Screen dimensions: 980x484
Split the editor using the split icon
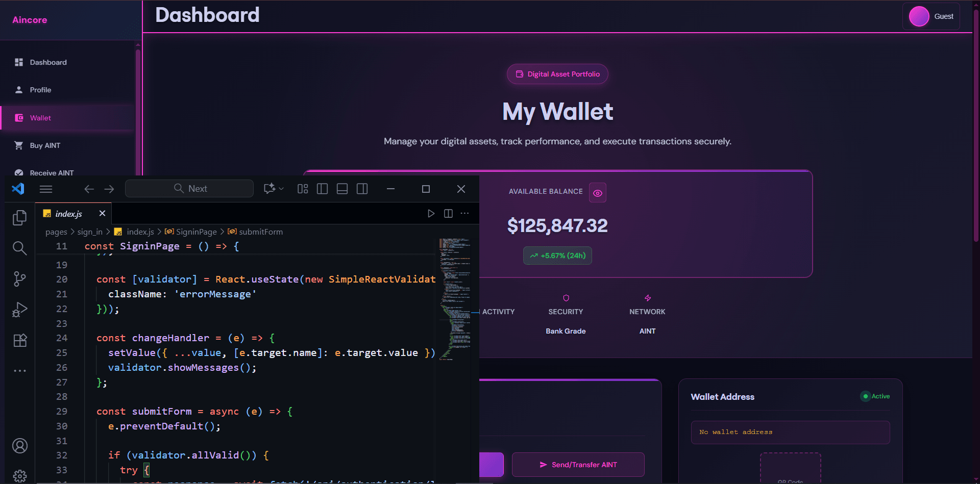tap(449, 213)
